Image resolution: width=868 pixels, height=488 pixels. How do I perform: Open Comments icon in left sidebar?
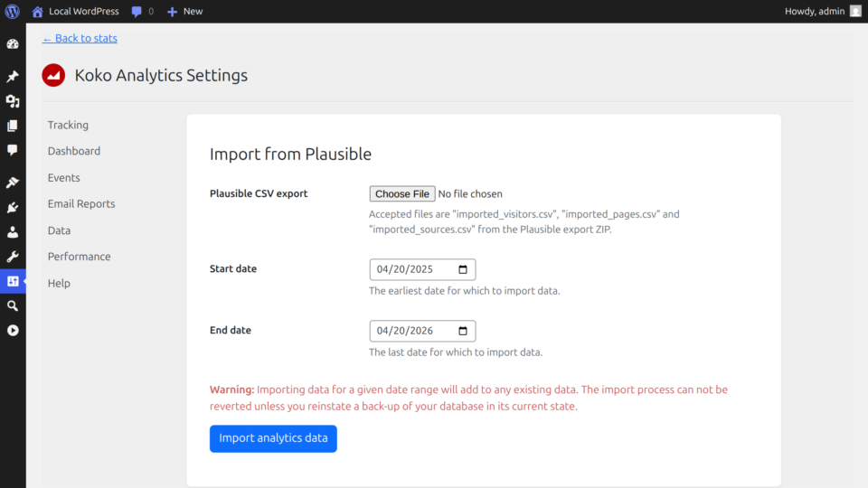[13, 151]
